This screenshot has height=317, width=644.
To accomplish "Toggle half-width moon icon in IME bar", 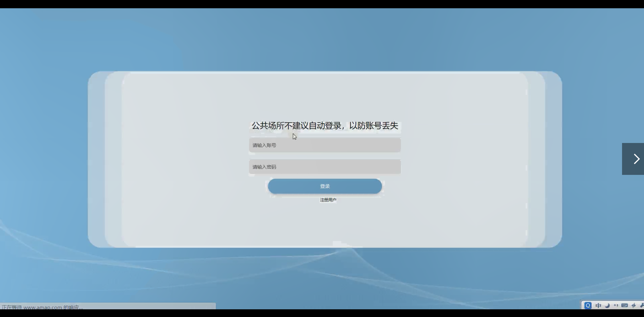I will coord(607,305).
